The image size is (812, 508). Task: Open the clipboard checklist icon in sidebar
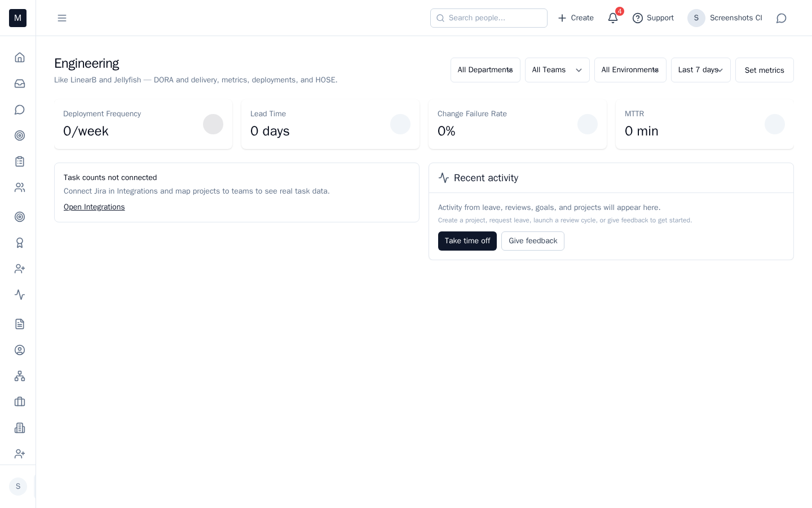20,161
